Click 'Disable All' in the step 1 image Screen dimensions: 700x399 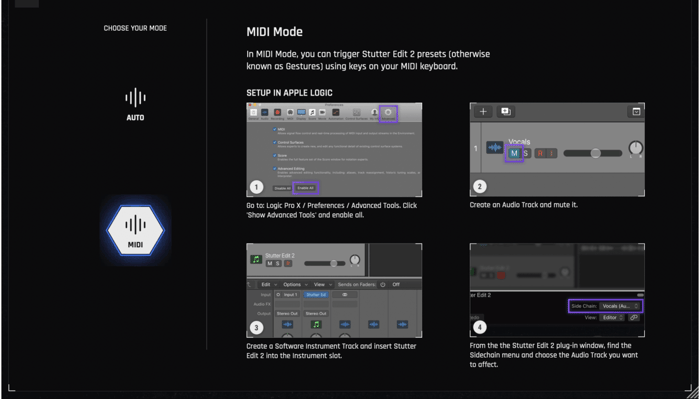pyautogui.click(x=282, y=188)
